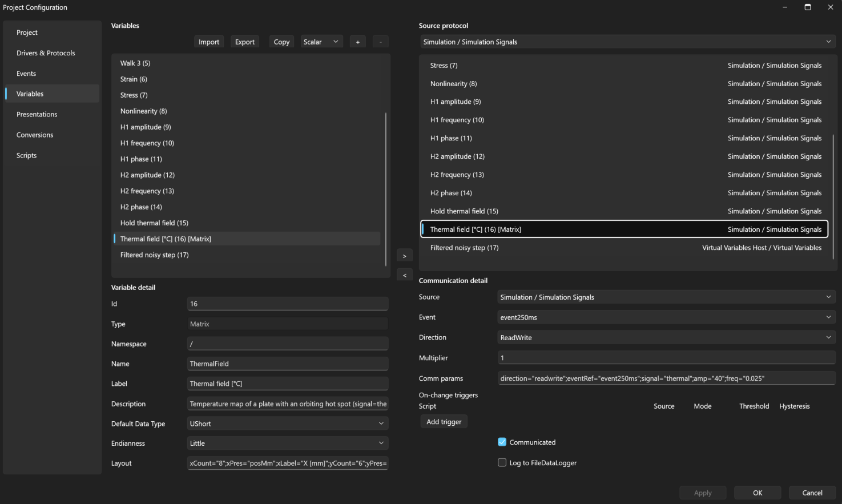Select H2 amplitude (12) in source protocol list
Viewport: 842px width, 504px height.
click(x=625, y=156)
